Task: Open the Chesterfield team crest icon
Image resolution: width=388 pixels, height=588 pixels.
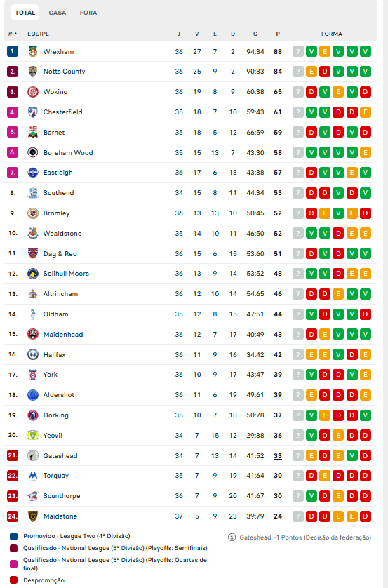Action: (33, 112)
